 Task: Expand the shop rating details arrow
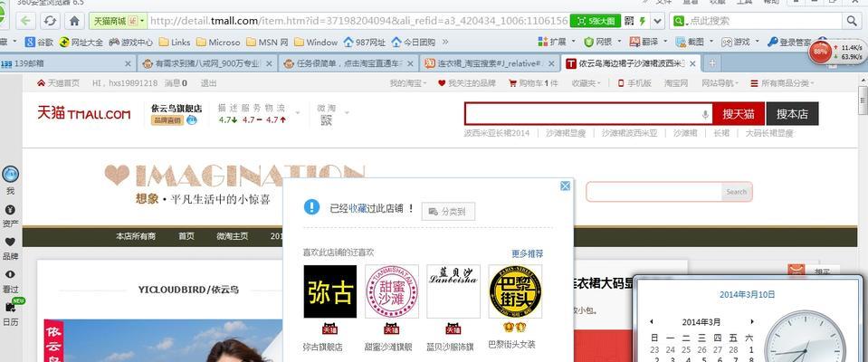point(298,113)
